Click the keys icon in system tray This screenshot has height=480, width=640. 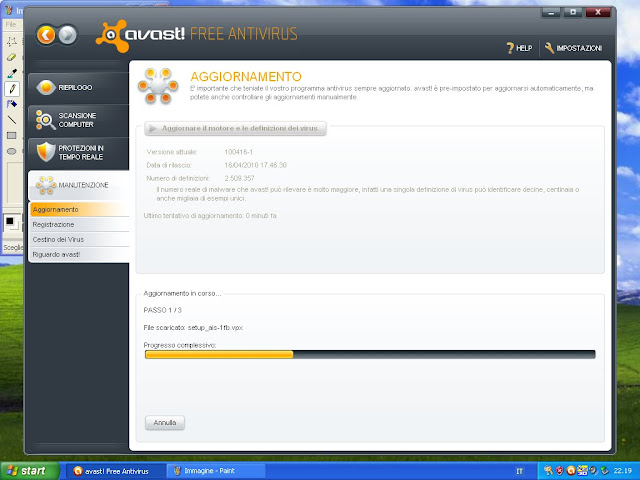548,471
